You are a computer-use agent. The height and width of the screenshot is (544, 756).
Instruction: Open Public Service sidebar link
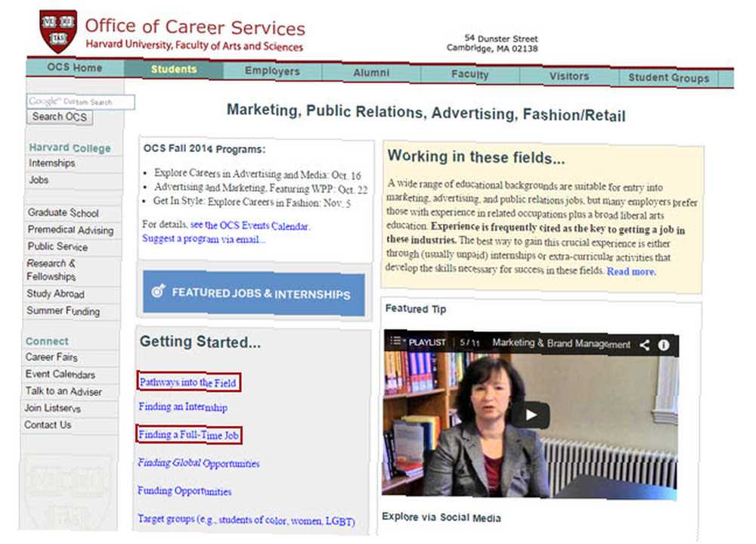pyautogui.click(x=57, y=247)
